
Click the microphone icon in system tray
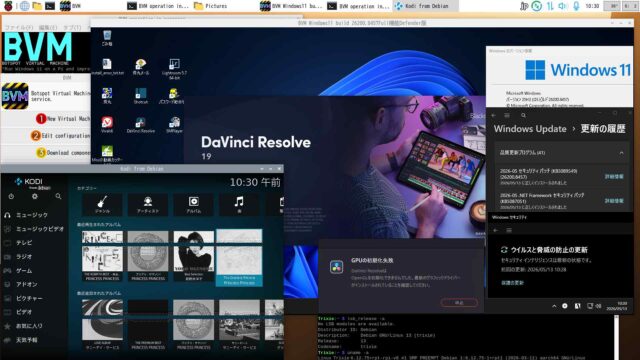point(576,6)
